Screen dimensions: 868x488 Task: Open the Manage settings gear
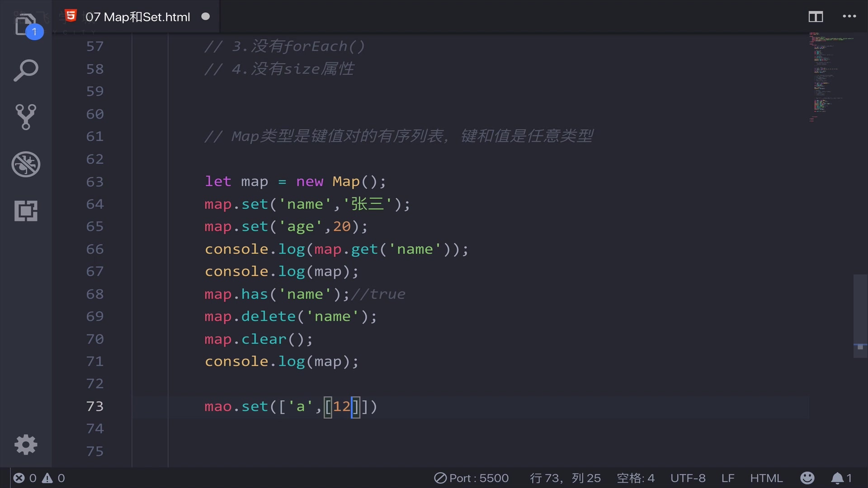pyautogui.click(x=26, y=445)
